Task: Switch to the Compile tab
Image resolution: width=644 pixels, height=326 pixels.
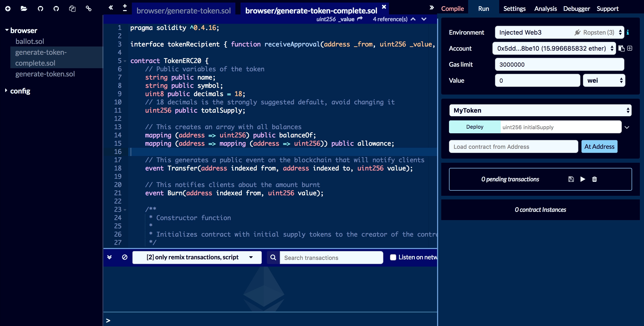Action: [x=452, y=9]
